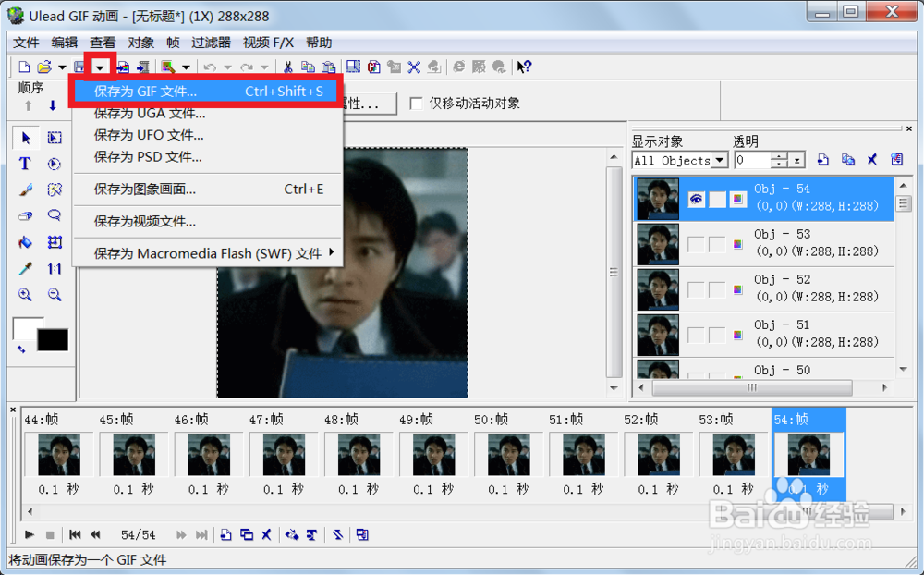Select the Crop tool

coord(55,242)
